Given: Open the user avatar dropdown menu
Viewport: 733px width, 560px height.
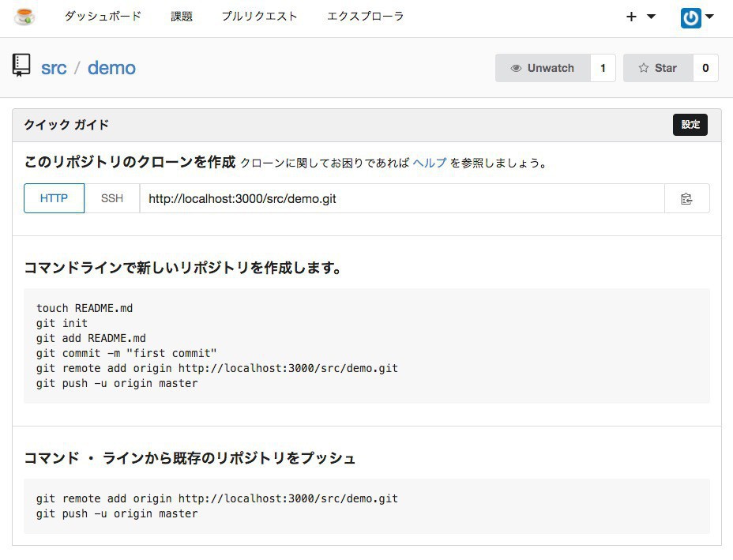Looking at the screenshot, I should click(697, 17).
